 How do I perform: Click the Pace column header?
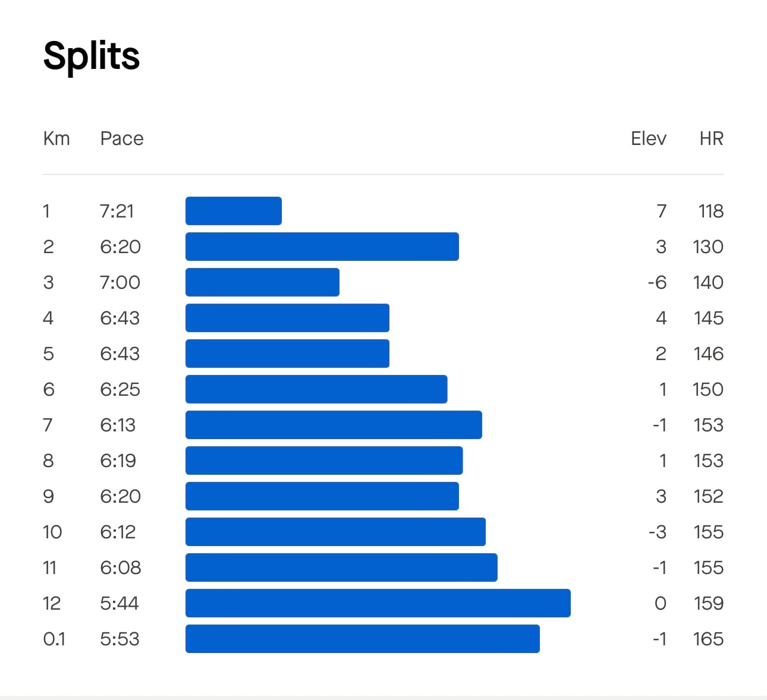(122, 138)
